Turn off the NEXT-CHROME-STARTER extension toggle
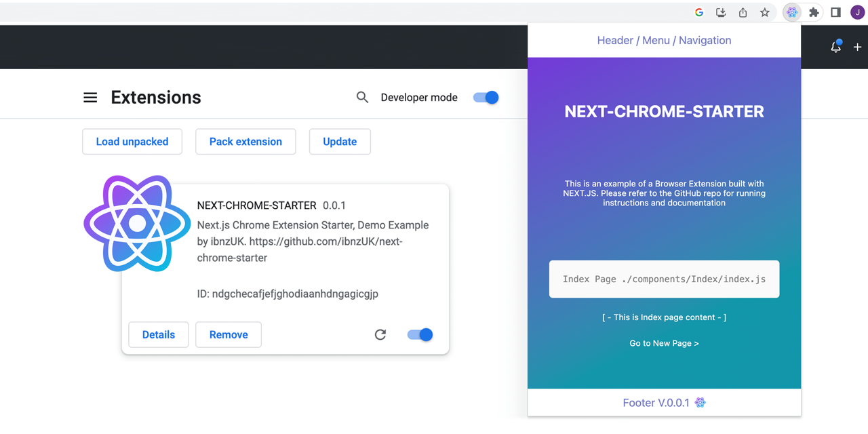 click(x=420, y=334)
